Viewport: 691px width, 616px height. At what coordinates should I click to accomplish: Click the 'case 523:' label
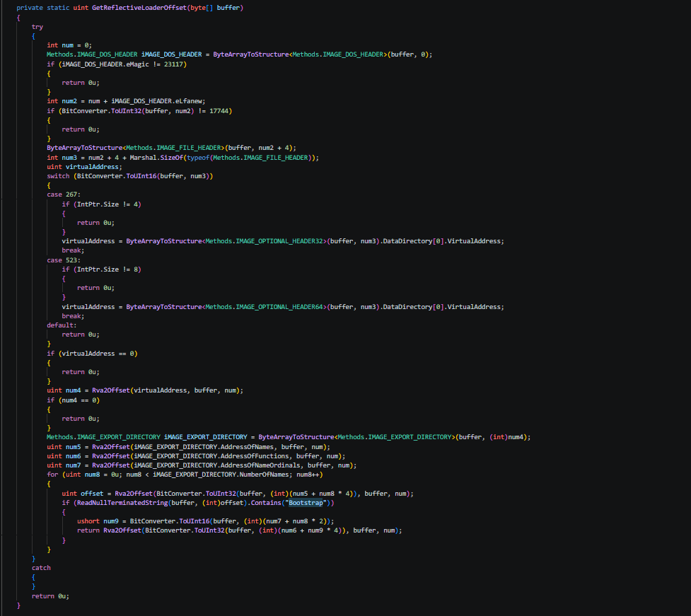pos(64,260)
